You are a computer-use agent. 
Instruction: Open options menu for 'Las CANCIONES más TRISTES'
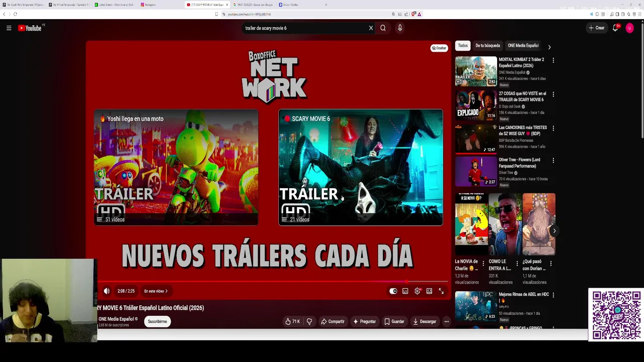coord(553,128)
